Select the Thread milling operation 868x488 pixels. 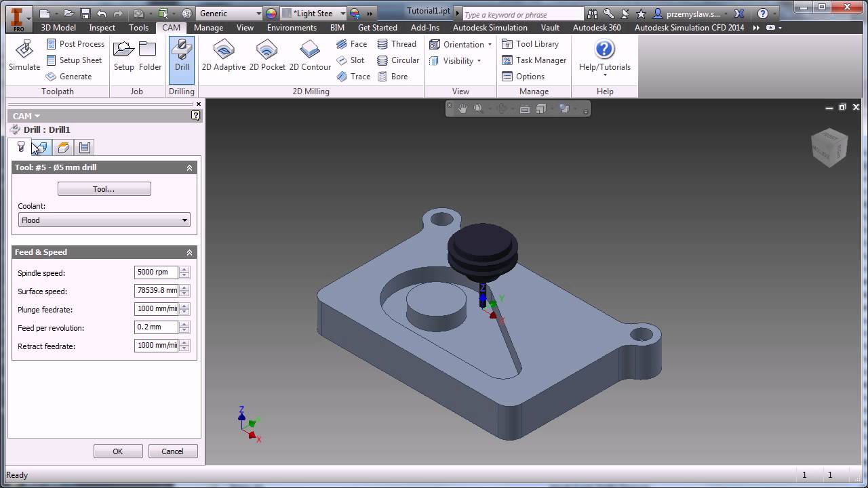tap(397, 43)
